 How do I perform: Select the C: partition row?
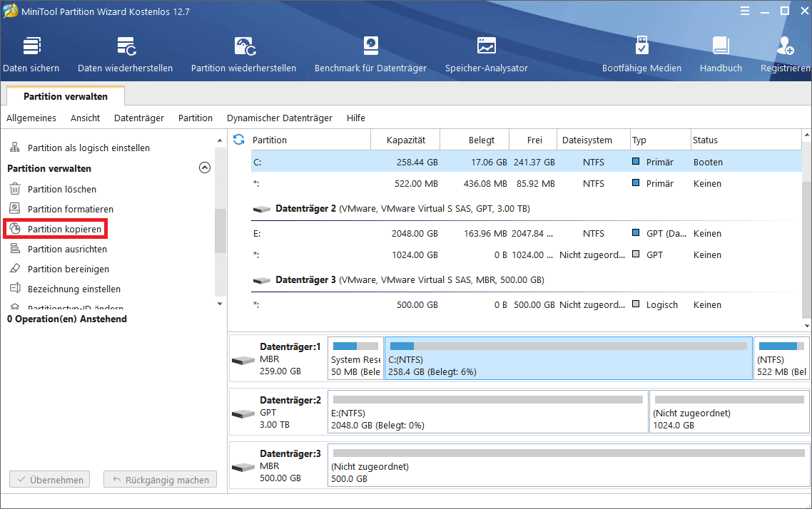pos(526,162)
